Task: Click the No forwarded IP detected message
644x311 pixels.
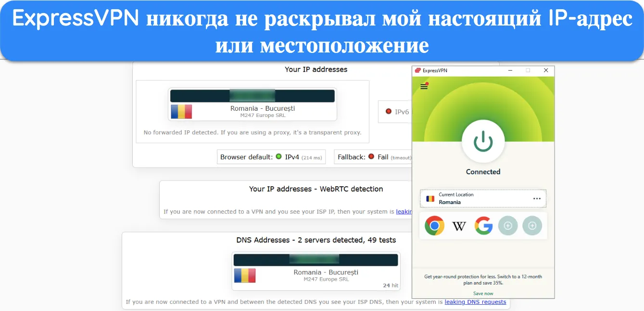Action: pos(253,132)
